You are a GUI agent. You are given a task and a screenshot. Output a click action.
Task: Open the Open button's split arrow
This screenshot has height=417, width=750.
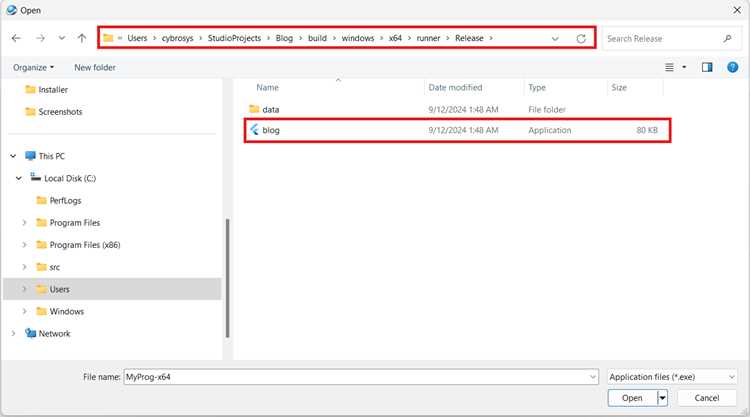pos(662,398)
